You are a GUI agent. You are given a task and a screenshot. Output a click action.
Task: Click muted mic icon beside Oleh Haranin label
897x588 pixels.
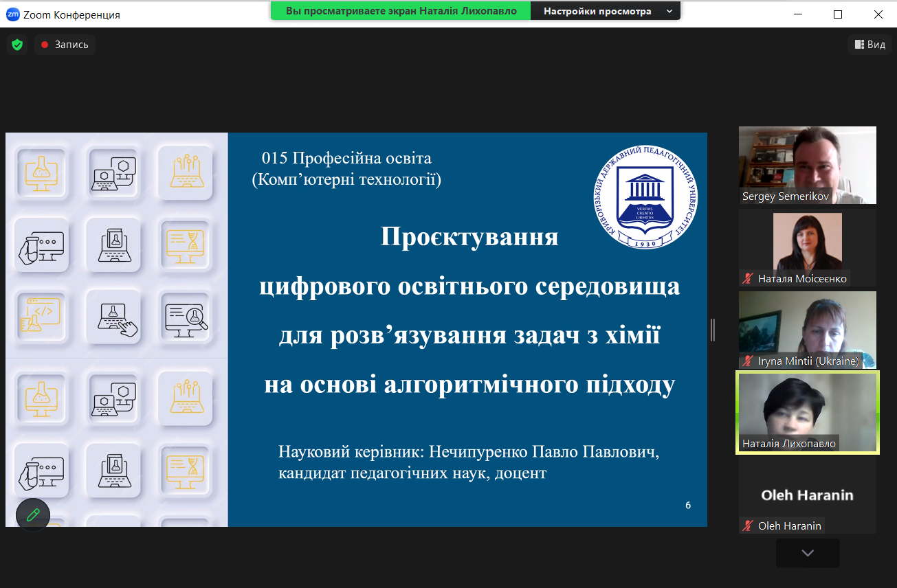[x=748, y=526]
